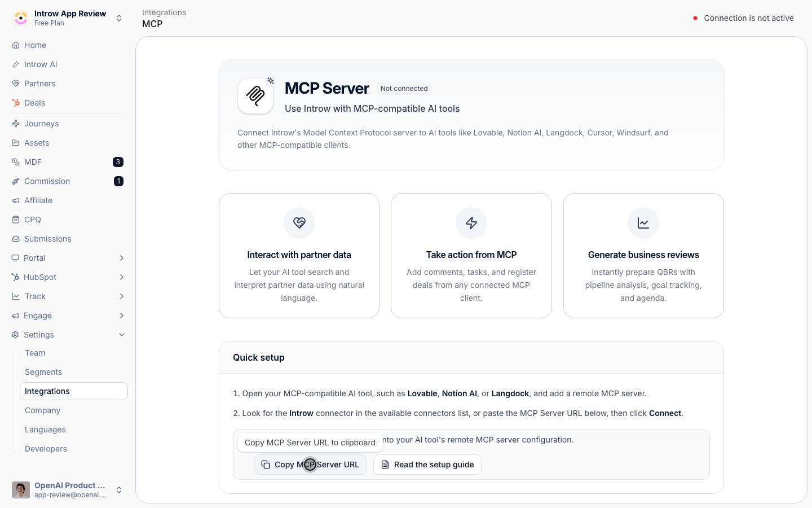Click the Introw AI sparkle icon
The width and height of the screenshot is (812, 508).
click(16, 64)
